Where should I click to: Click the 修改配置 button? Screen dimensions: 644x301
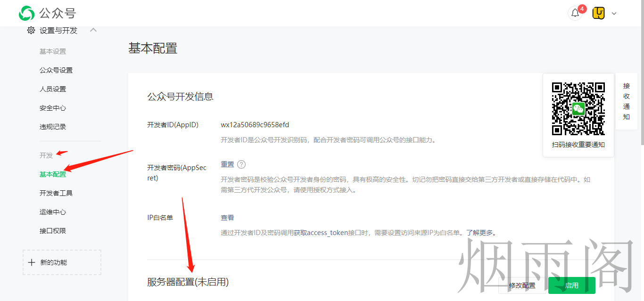pos(522,285)
